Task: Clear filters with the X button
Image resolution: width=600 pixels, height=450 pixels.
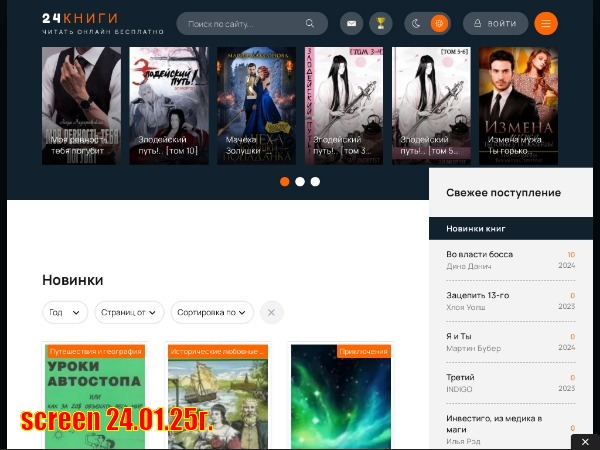Action: pyautogui.click(x=271, y=312)
